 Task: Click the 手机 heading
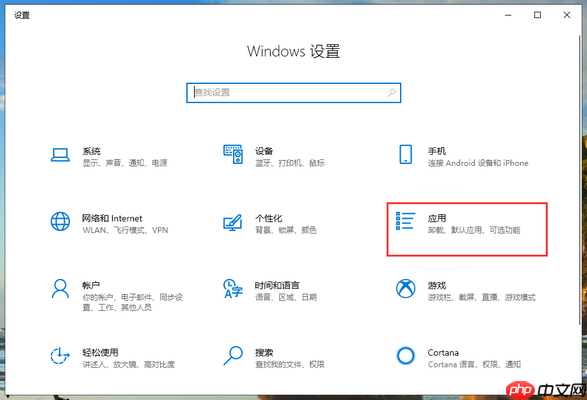pyautogui.click(x=437, y=151)
